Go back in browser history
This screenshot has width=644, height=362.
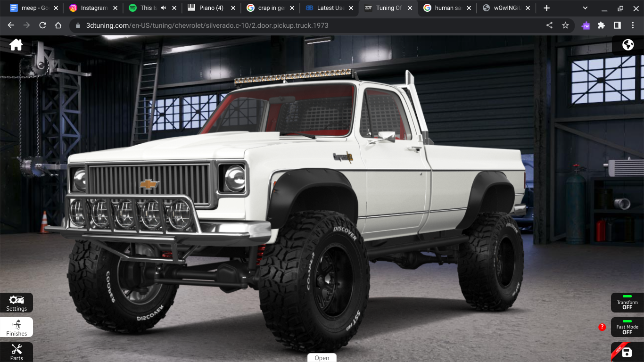click(11, 25)
